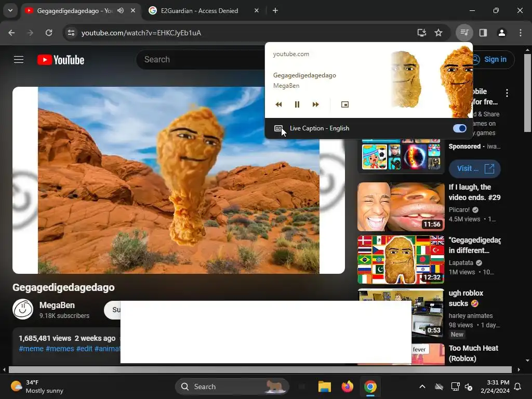Open the Lapatata flags video thumbnail
This screenshot has height=399, width=532.
click(x=401, y=260)
